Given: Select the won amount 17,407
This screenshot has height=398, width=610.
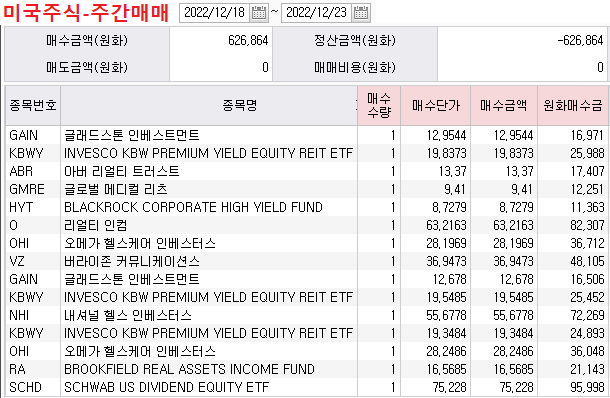Looking at the screenshot, I should 587,171.
